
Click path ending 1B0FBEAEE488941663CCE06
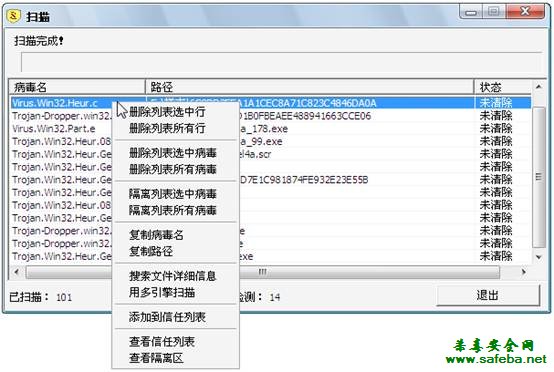(x=306, y=116)
